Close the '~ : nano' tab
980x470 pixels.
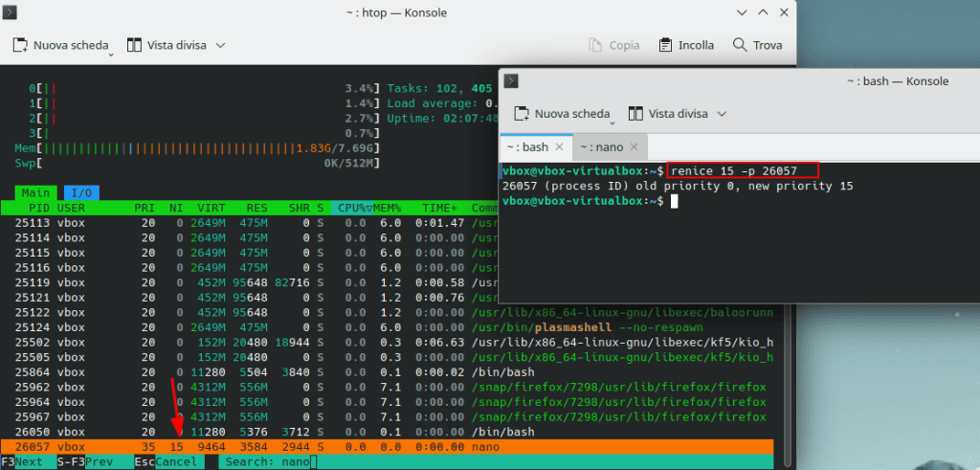coord(635,147)
